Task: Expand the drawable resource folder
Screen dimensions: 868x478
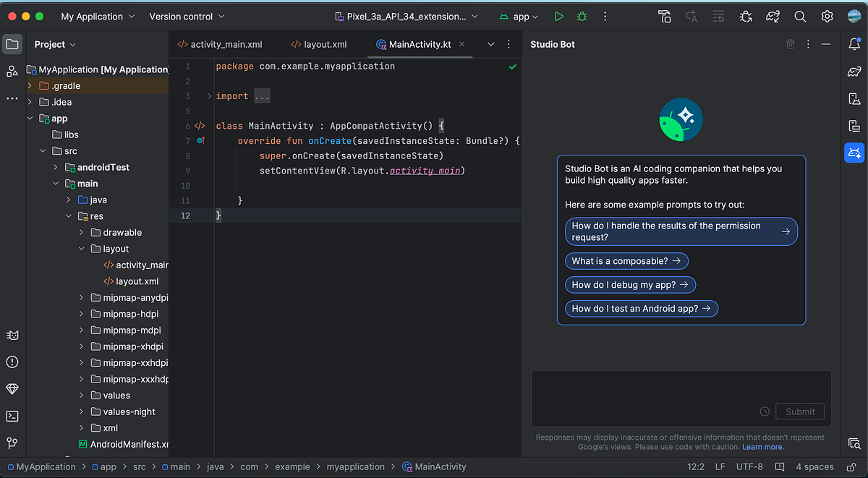Action: (81, 232)
